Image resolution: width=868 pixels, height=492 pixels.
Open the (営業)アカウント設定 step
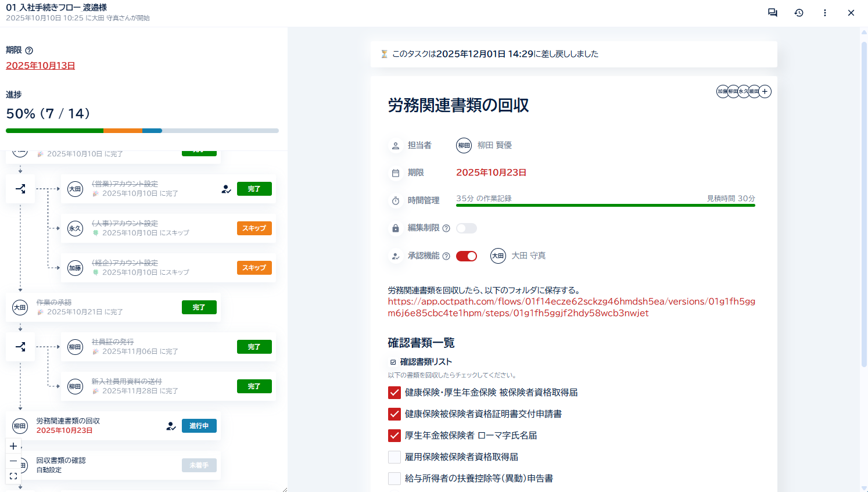[x=168, y=189]
